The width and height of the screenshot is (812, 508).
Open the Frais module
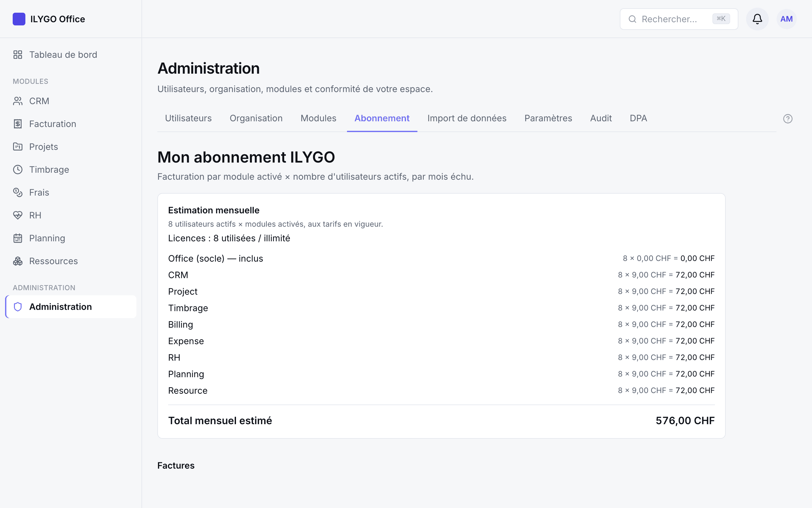[x=71, y=192]
